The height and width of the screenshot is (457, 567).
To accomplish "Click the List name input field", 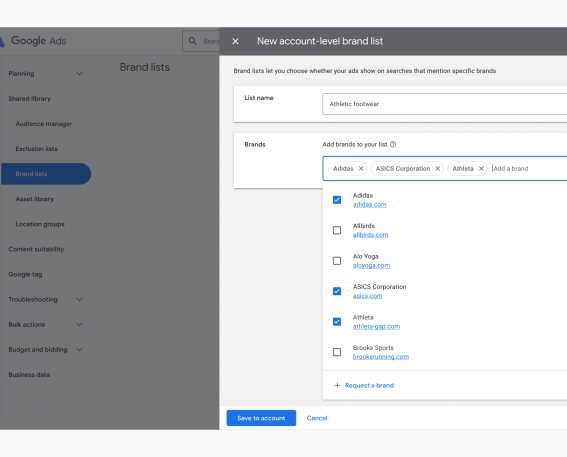I will point(444,104).
